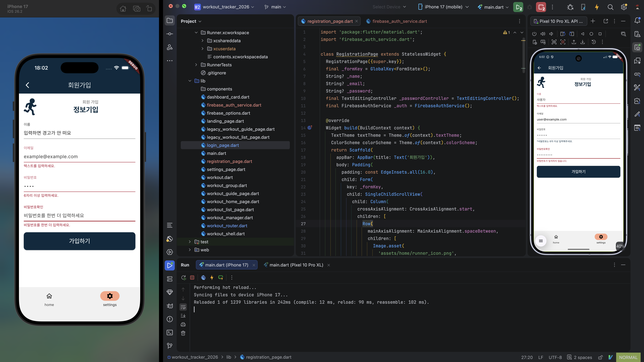Open IDE settings gear icon
Image resolution: width=644 pixels, height=362 pixels.
pos(624,7)
